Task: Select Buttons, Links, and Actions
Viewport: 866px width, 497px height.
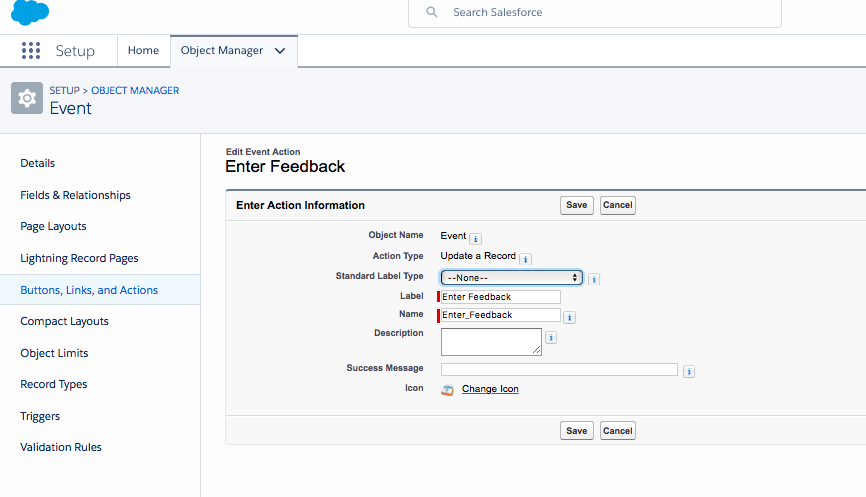Action: [89, 290]
